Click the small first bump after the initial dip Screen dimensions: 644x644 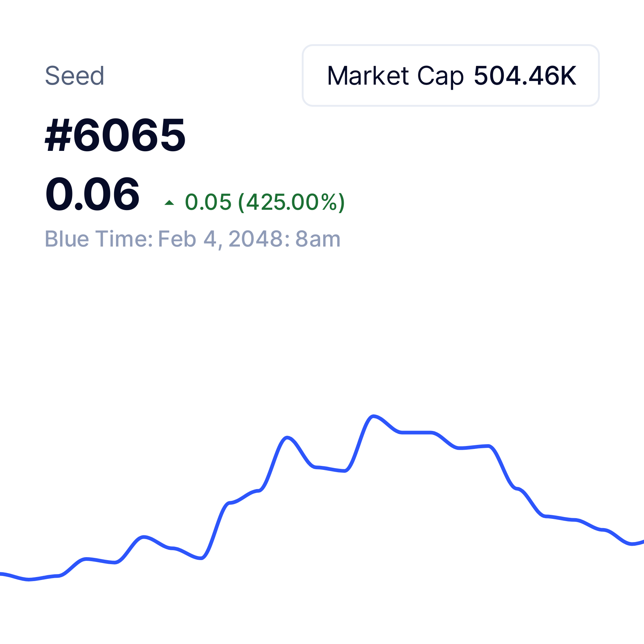point(85,559)
